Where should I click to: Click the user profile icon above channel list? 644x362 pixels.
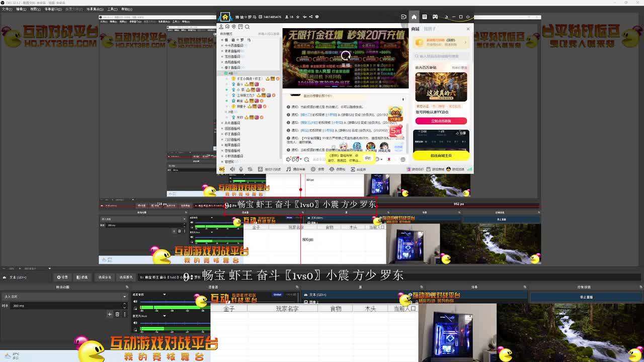(x=221, y=27)
